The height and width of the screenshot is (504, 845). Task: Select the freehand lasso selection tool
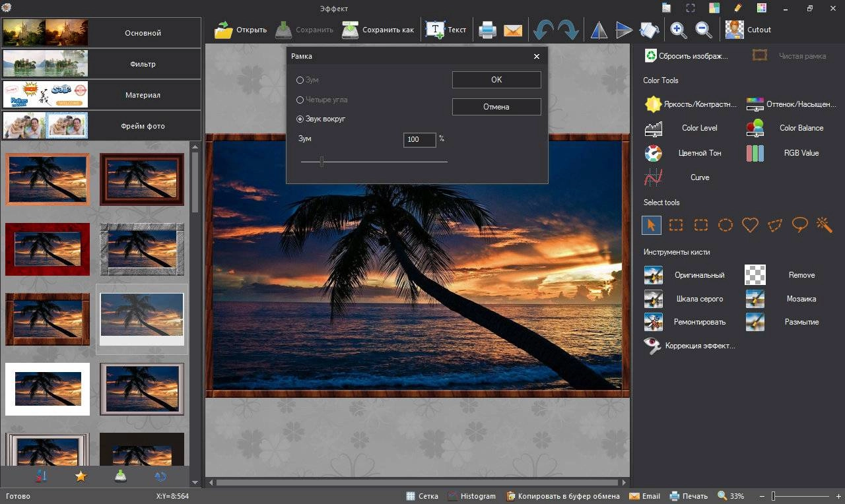click(799, 225)
